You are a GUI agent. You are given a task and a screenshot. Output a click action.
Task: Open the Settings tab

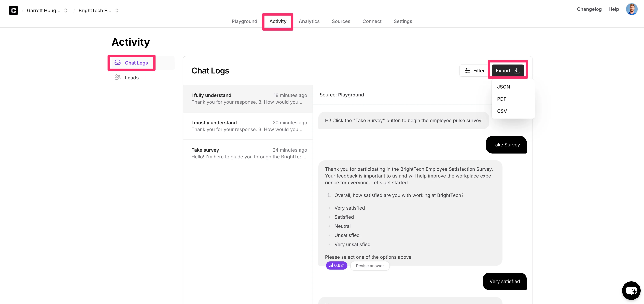[403, 21]
